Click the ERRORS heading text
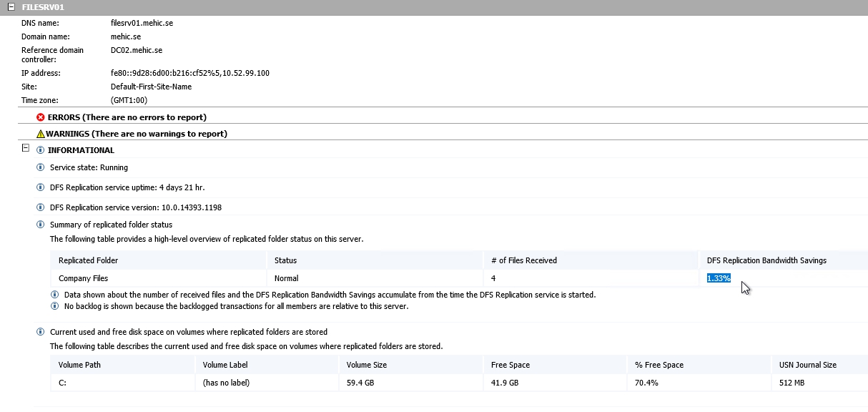Screen dimensions: 868x412 tap(127, 117)
